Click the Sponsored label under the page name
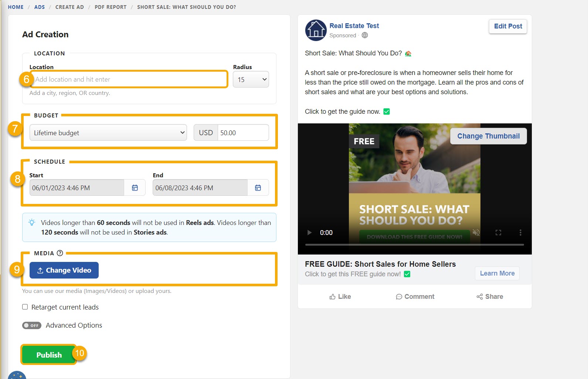The width and height of the screenshot is (588, 379). [x=343, y=35]
